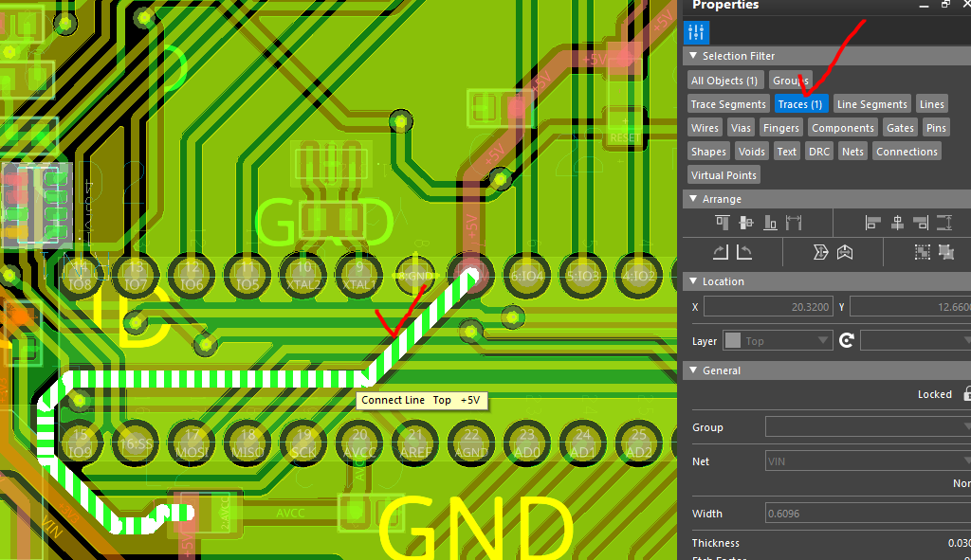Toggle the Line Segments filter
The width and height of the screenshot is (971, 560).
click(x=872, y=104)
